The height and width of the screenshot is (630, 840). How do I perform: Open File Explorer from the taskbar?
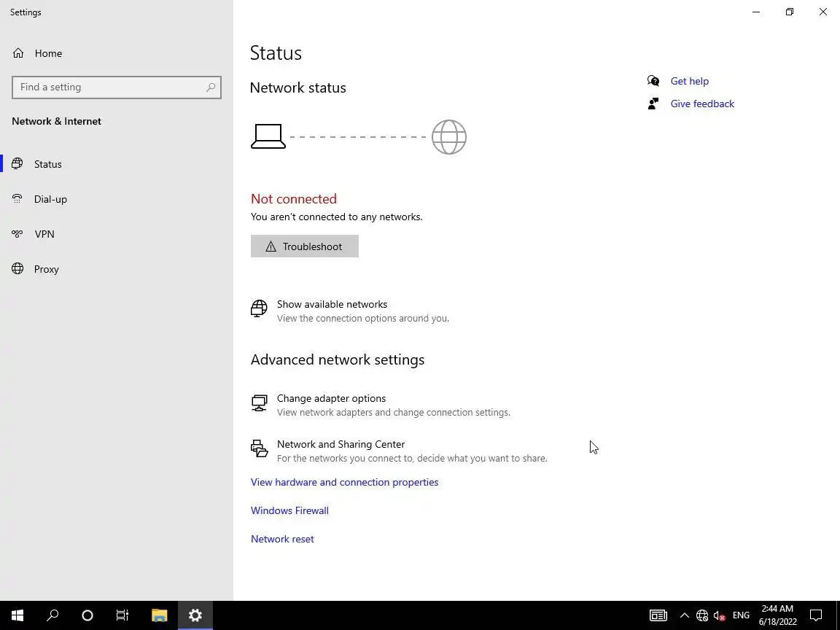tap(159, 615)
